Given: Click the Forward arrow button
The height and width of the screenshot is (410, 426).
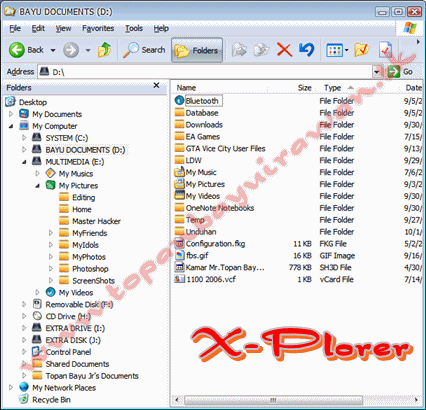Looking at the screenshot, I should point(71,50).
